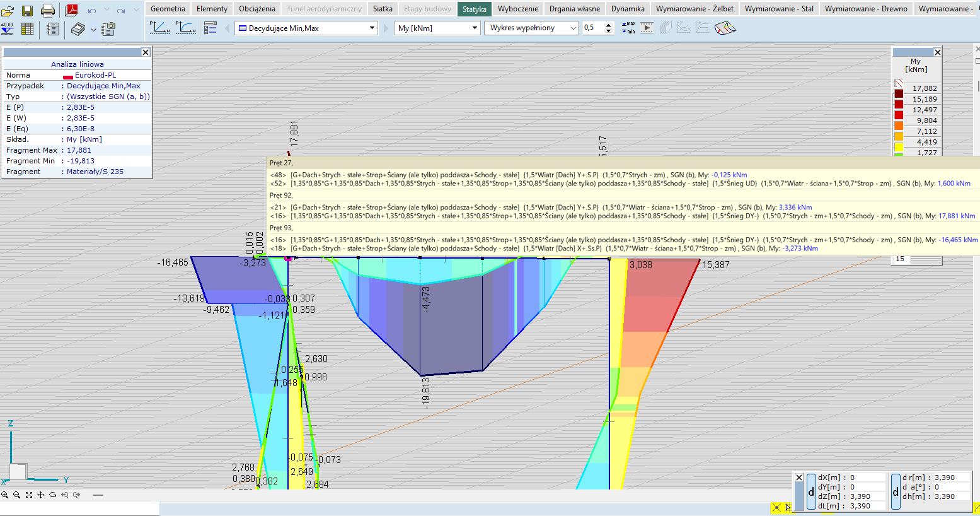Expand the My [kNm] component dropdown
Viewport: 980px width, 516px height.
coord(475,28)
